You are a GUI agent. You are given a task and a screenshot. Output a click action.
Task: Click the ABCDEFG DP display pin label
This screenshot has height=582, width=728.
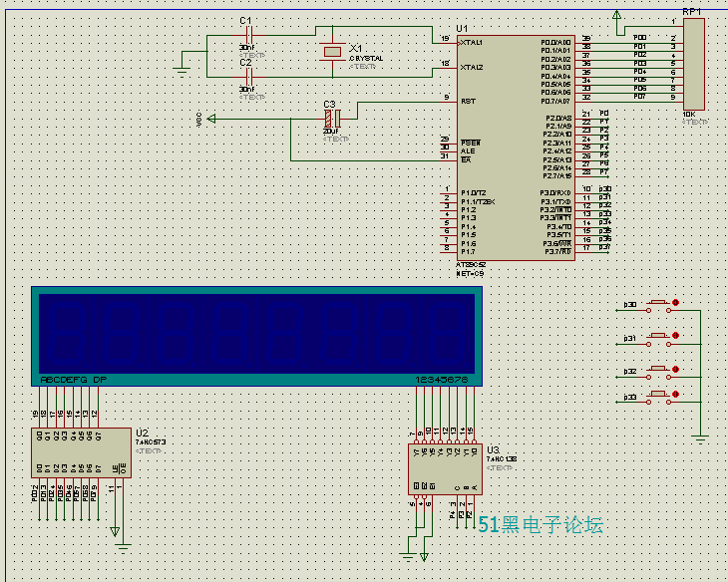(74, 380)
